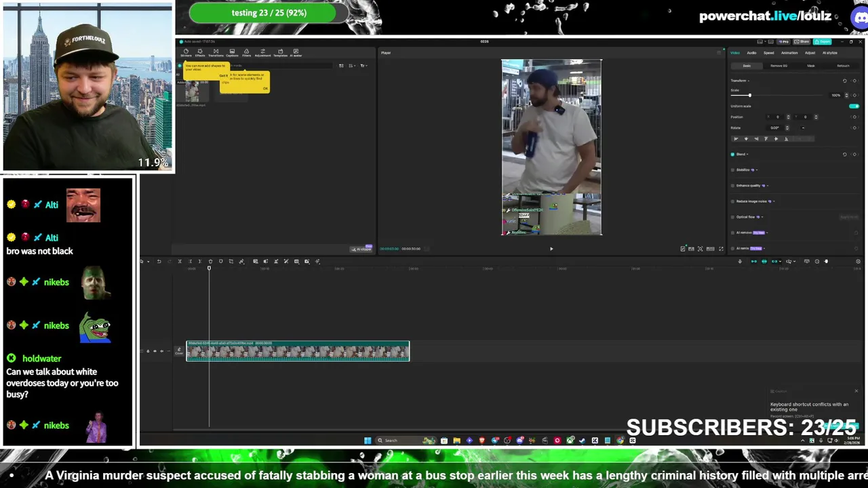
Task: Open the Captions panel
Action: (232, 53)
